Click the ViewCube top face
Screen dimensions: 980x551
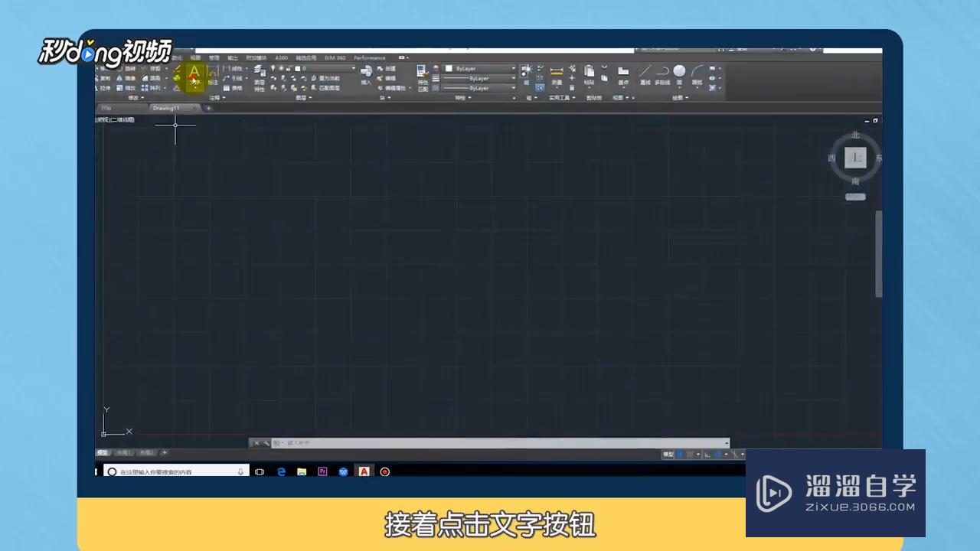[x=855, y=158]
